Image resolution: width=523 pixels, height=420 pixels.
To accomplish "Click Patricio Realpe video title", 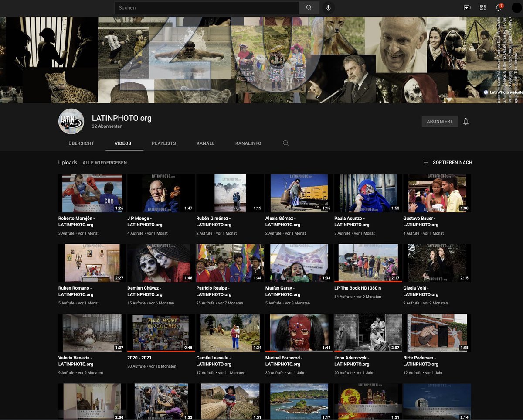I will tap(214, 291).
